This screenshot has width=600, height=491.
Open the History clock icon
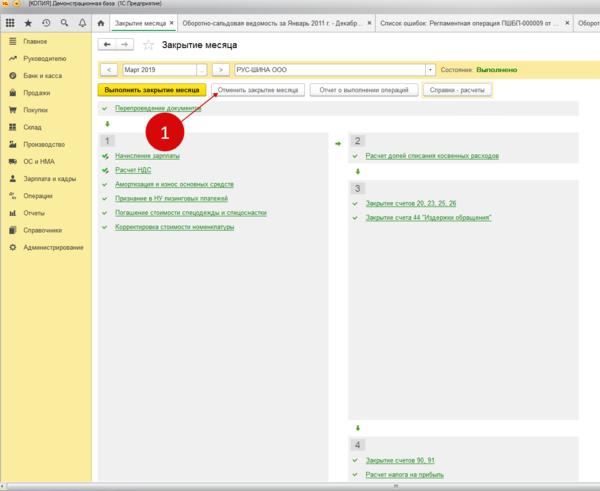tap(46, 23)
